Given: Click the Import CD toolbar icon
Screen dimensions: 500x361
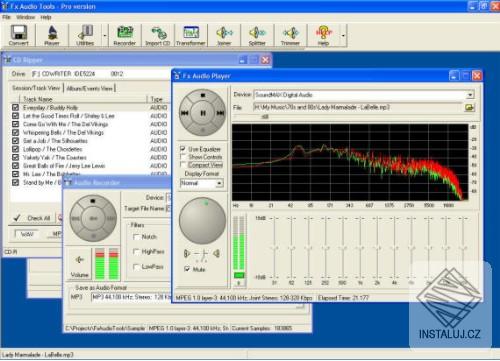Looking at the screenshot, I should point(158,35).
